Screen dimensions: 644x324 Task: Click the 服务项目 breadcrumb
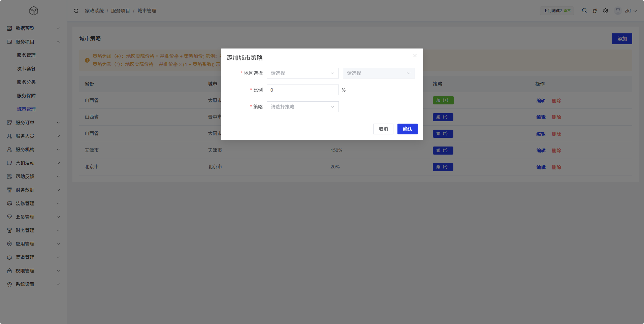coord(121,11)
